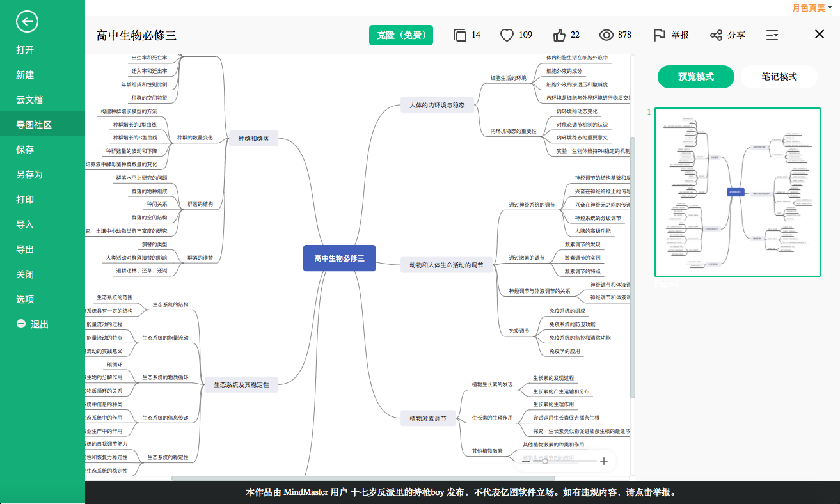Click leaf 种群增长的J型曲线

(x=135, y=125)
